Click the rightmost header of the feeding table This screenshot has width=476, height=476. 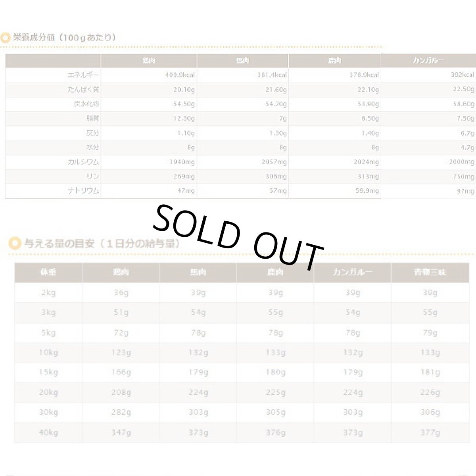(430, 273)
